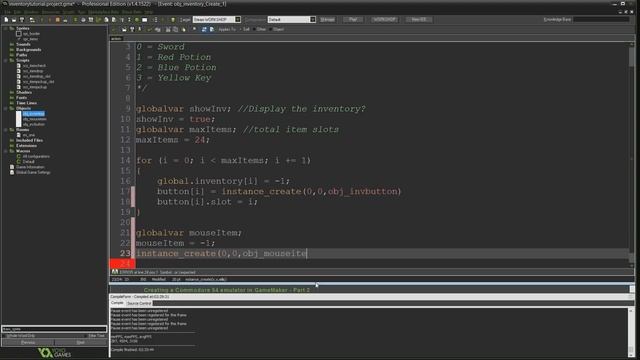Open the Commodore 64 emulator news link
Image resolution: width=640 pixels, height=360 pixels.
coord(227,290)
